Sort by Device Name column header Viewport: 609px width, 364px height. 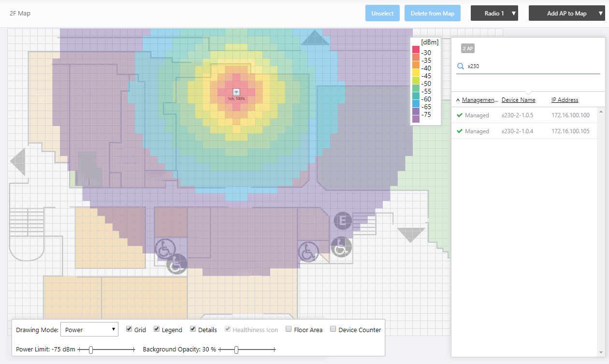tap(518, 100)
